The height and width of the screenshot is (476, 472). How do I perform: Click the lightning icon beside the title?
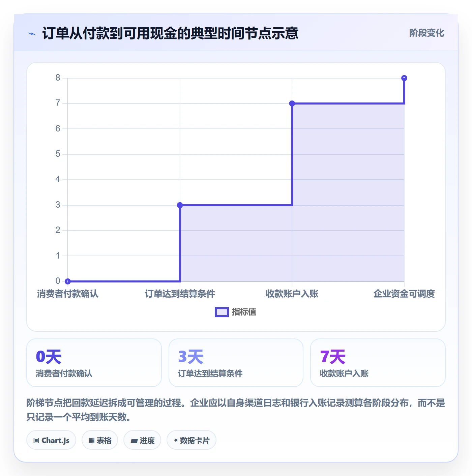click(32, 34)
